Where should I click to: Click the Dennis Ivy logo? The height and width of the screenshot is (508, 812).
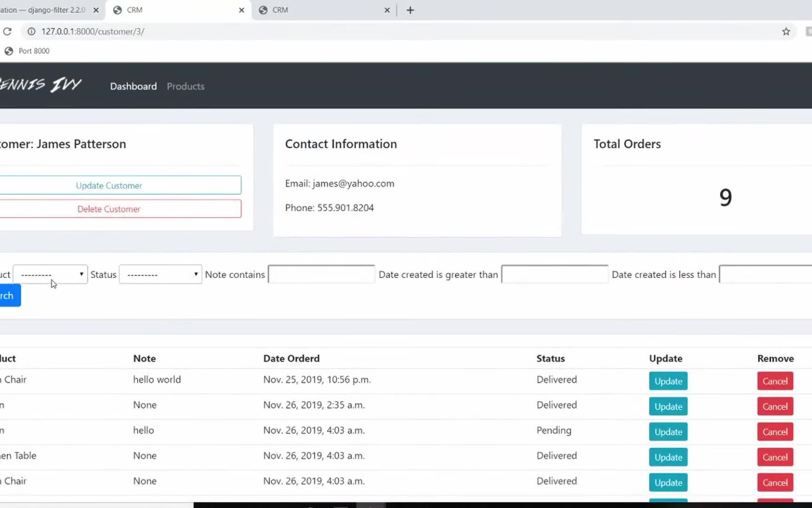(x=40, y=85)
